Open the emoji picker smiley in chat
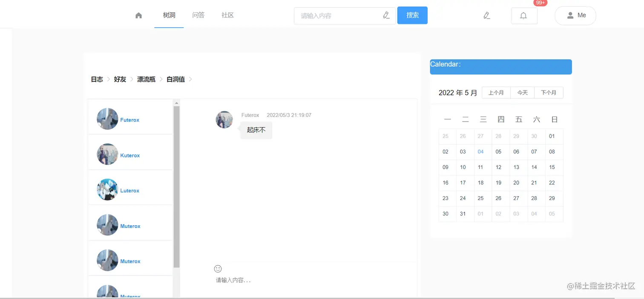This screenshot has height=299, width=644. point(218,269)
